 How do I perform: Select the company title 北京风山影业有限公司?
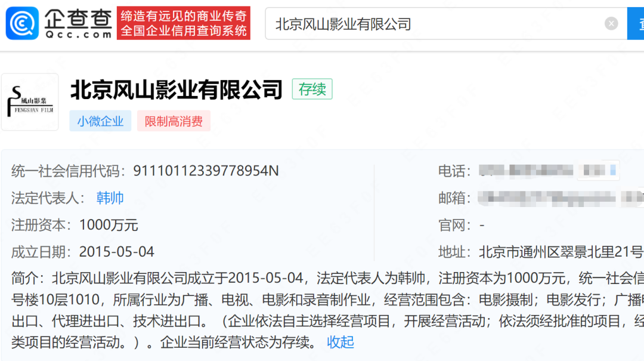click(177, 90)
